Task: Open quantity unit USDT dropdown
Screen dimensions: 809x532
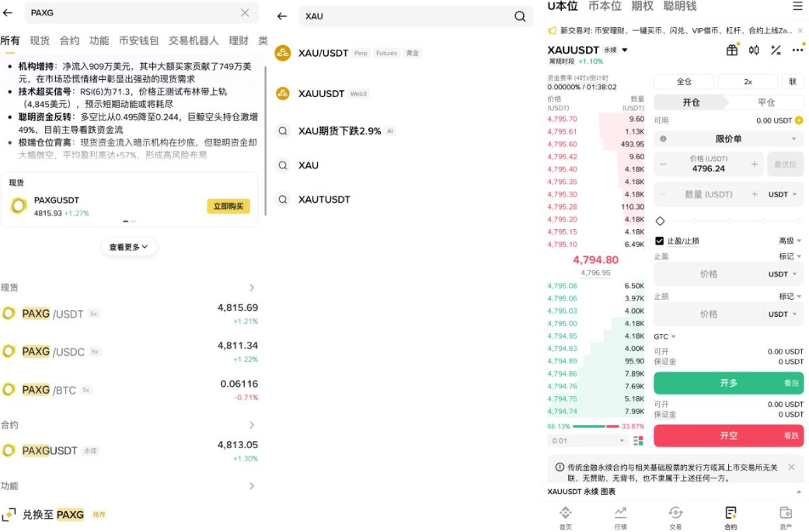Action: coord(783,194)
